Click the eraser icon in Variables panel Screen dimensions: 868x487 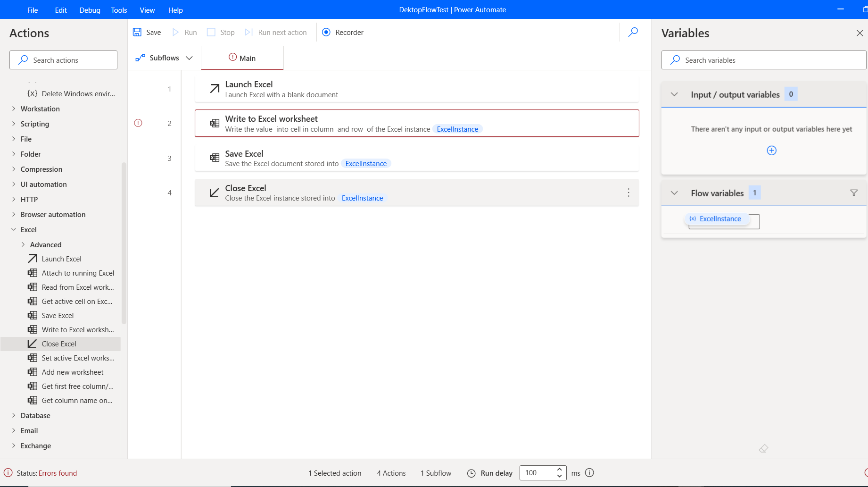(x=763, y=448)
